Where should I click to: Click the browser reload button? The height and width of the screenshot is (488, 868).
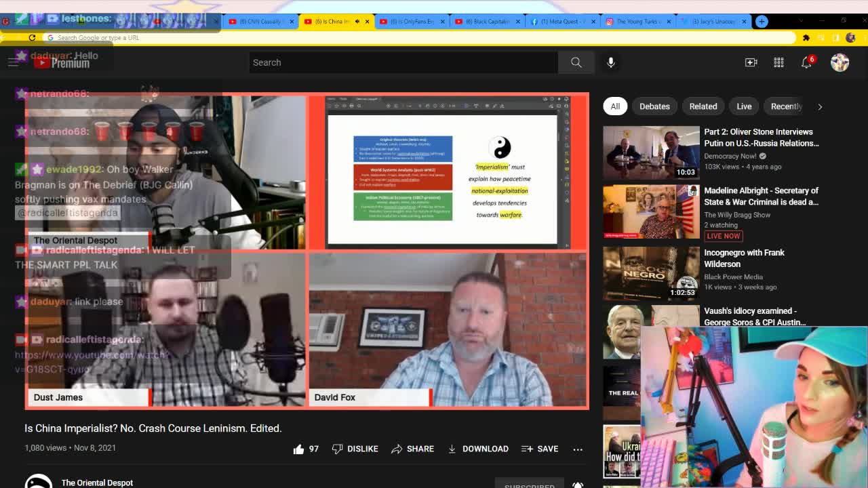tap(32, 37)
